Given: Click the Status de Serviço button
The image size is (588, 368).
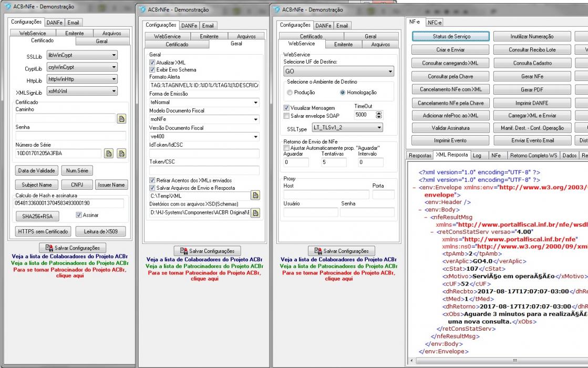Looking at the screenshot, I should click(451, 36).
